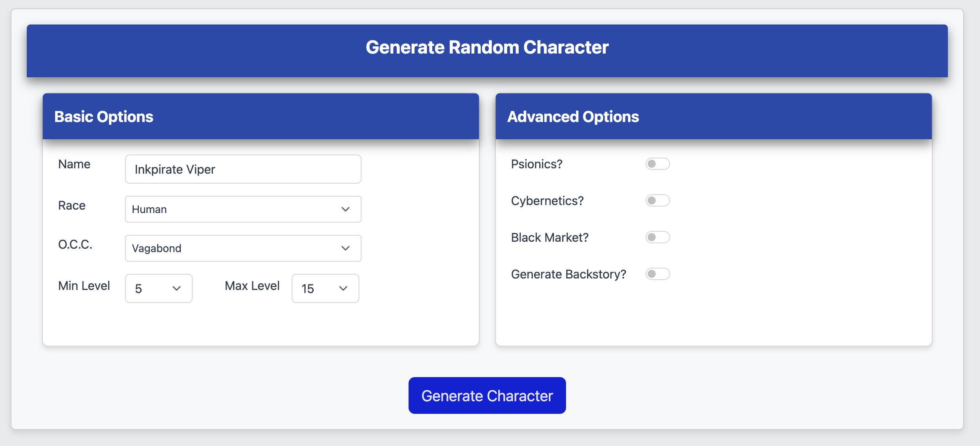This screenshot has height=446, width=980.
Task: Expand the Min Level selector set to 5
Action: [x=159, y=288]
